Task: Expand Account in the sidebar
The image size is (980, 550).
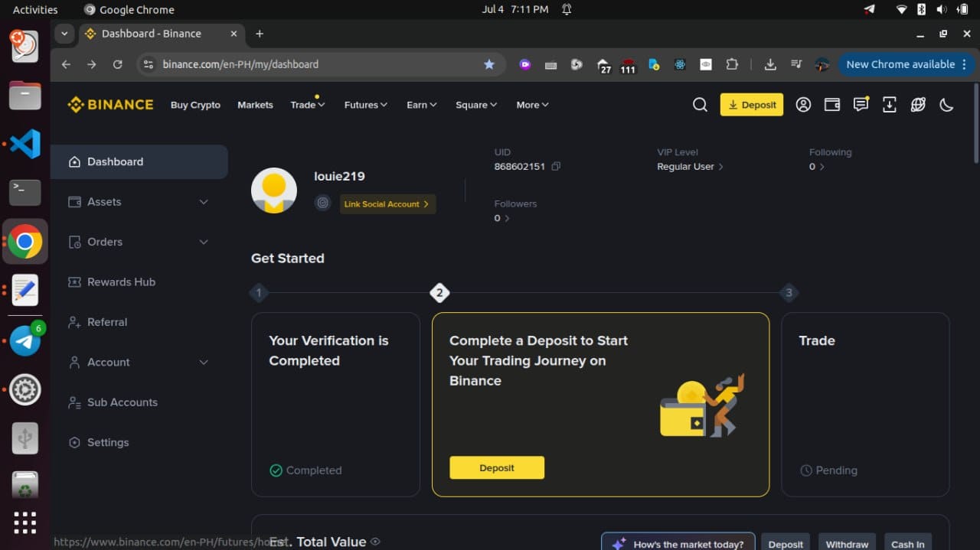Action: point(139,362)
